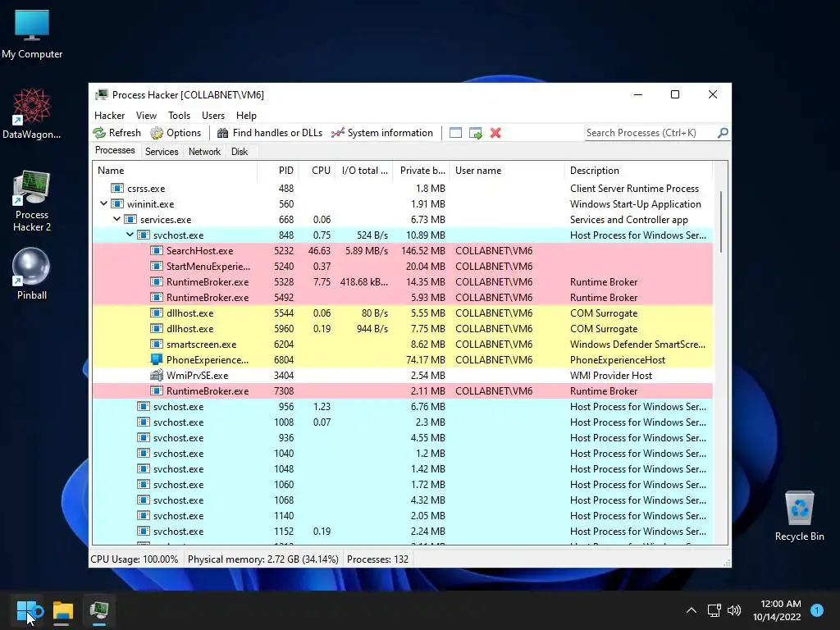Image resolution: width=840 pixels, height=630 pixels.
Task: Open the Tools menu
Action: coord(179,116)
